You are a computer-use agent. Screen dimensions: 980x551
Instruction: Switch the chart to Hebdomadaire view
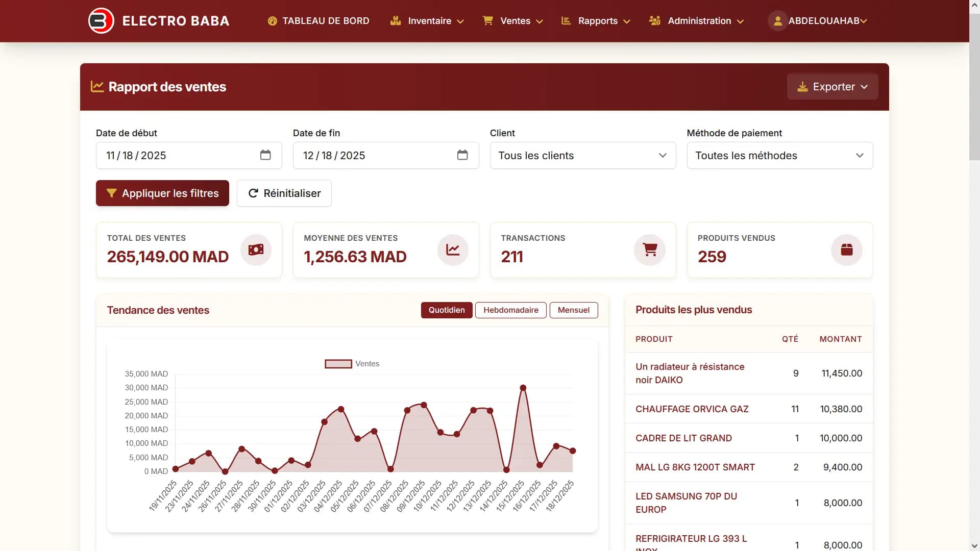coord(510,310)
